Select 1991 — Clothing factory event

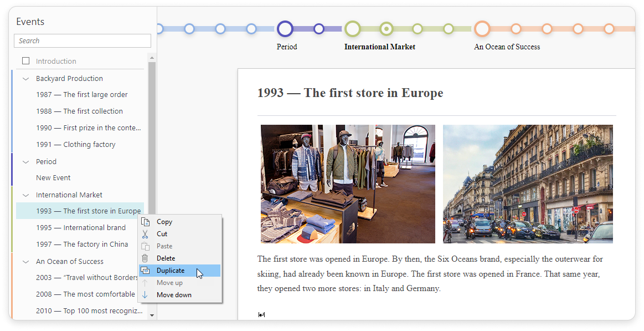[75, 144]
